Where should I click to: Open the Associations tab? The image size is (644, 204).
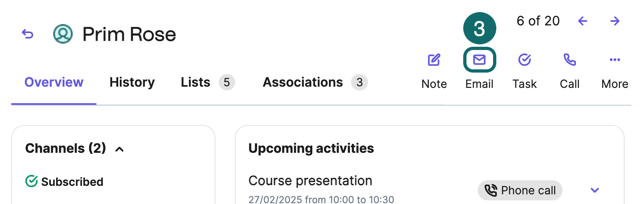tap(315, 82)
